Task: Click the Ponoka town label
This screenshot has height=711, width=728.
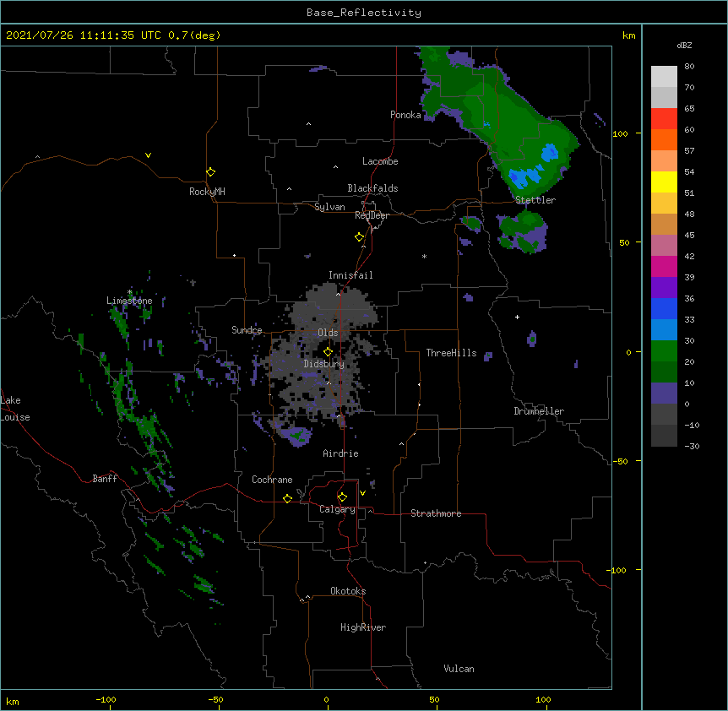Action: point(405,115)
